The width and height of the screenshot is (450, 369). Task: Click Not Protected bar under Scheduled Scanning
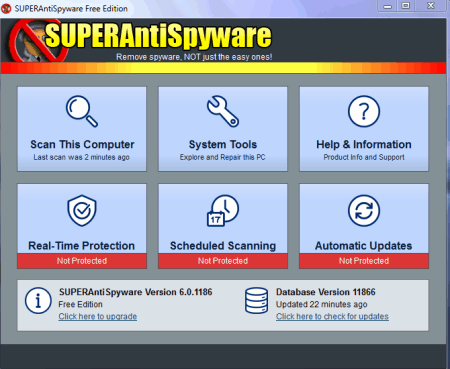pos(223,261)
